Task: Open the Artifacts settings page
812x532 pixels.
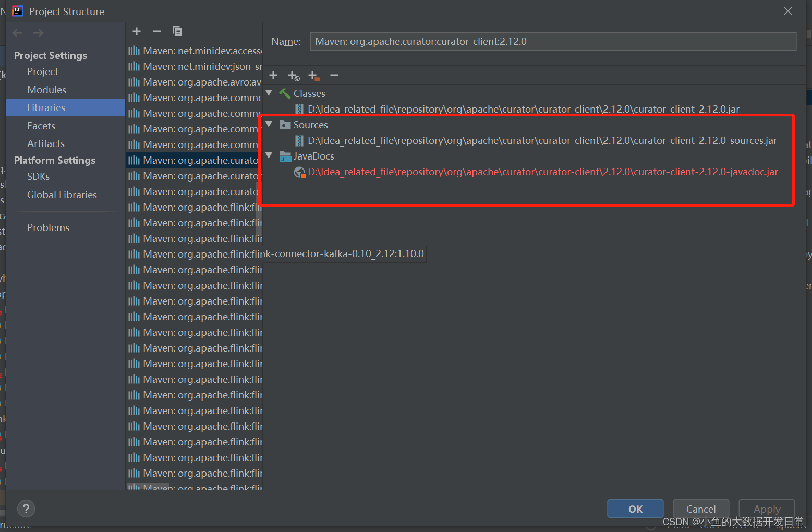Action: point(46,143)
